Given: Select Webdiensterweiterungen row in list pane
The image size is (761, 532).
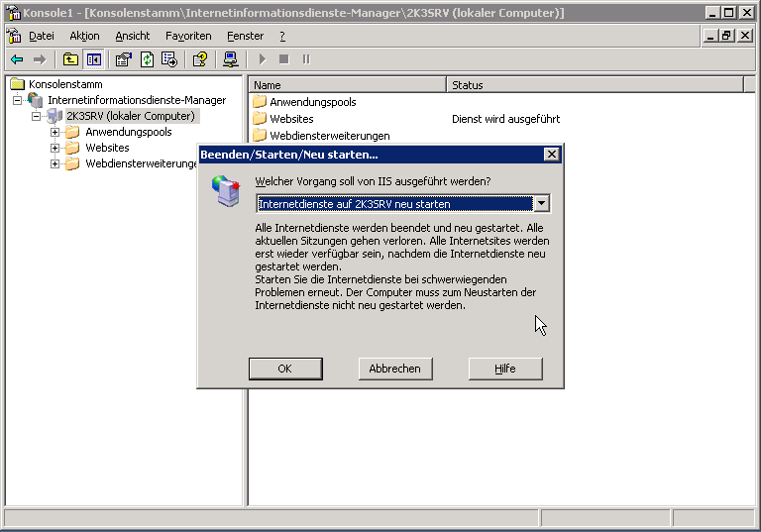Looking at the screenshot, I should (330, 136).
